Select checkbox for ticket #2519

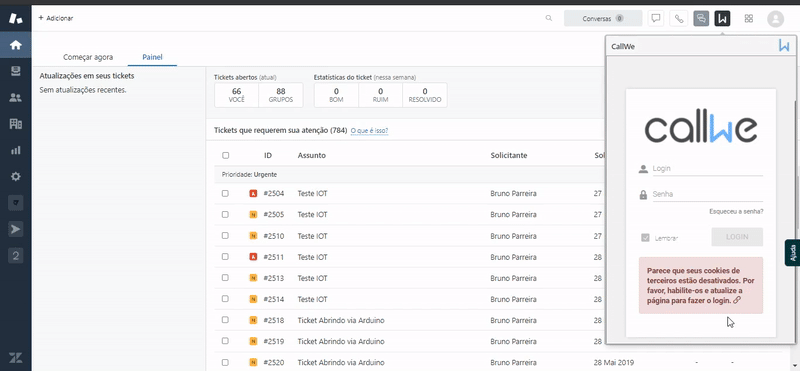click(x=226, y=341)
